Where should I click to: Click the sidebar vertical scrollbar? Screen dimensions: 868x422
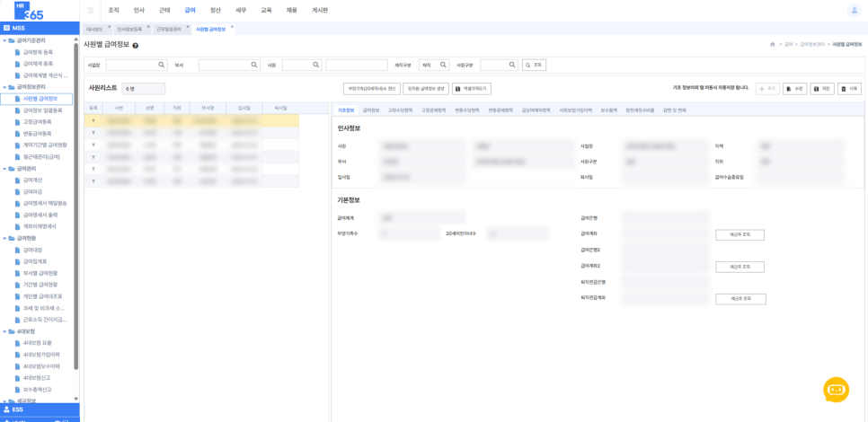(x=75, y=205)
